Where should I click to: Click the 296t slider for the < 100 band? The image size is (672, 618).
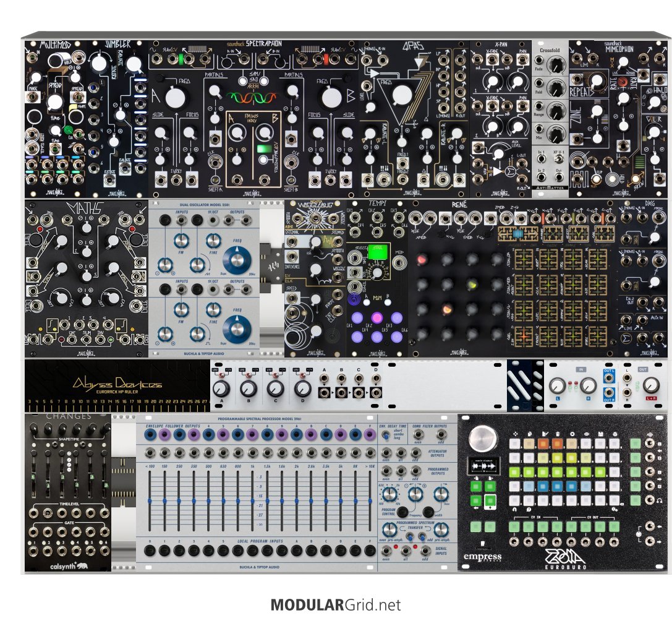click(150, 501)
